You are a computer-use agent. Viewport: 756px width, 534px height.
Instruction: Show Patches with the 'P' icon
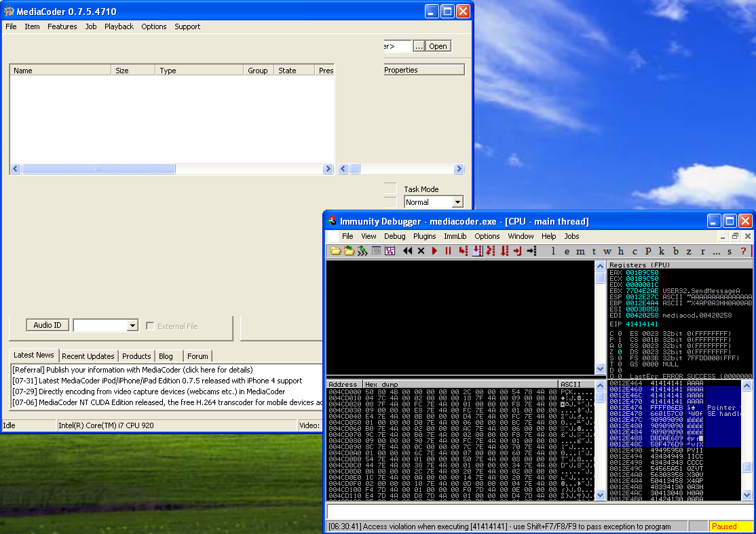click(x=648, y=251)
